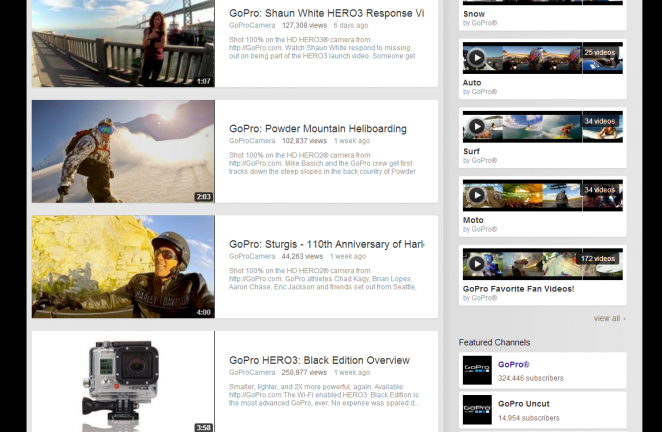Click the Featured Channels heading

pyautogui.click(x=494, y=342)
